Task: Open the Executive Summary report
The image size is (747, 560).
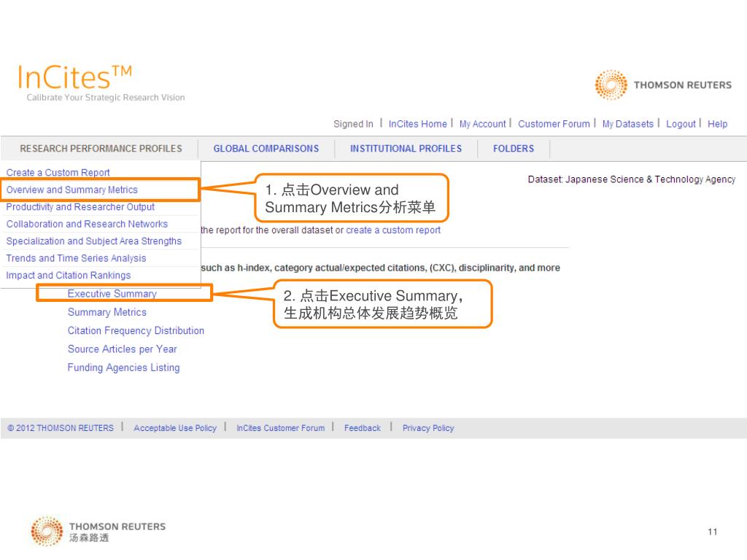Action: coord(112,294)
